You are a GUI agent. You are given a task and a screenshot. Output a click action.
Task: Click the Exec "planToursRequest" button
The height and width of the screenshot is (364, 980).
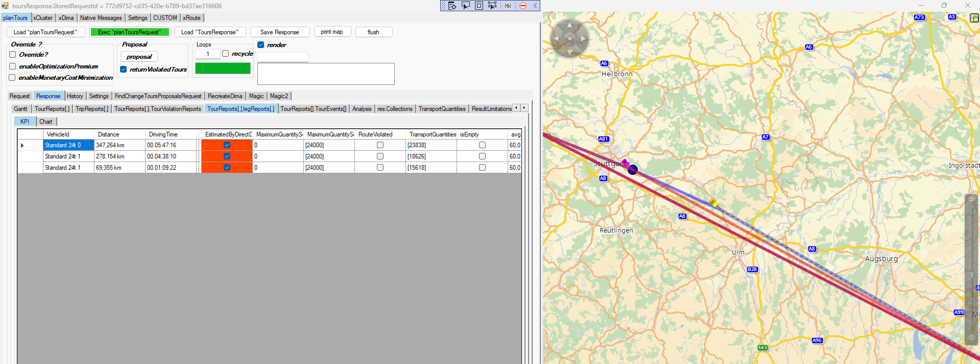(130, 32)
